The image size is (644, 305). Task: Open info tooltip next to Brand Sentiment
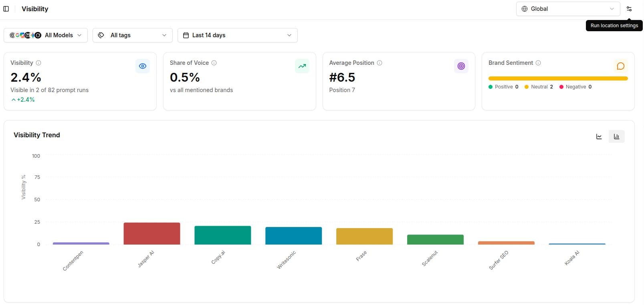tap(538, 63)
